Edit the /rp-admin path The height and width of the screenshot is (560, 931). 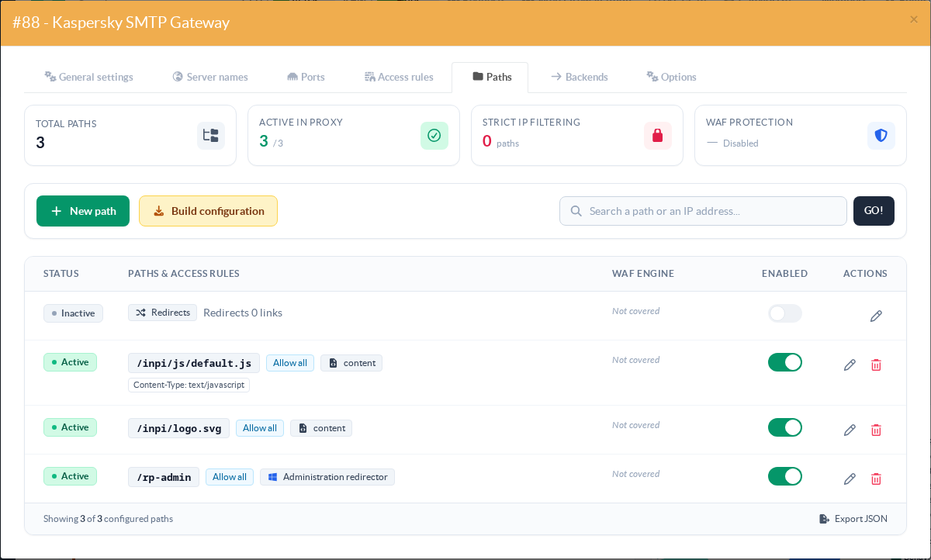850,479
